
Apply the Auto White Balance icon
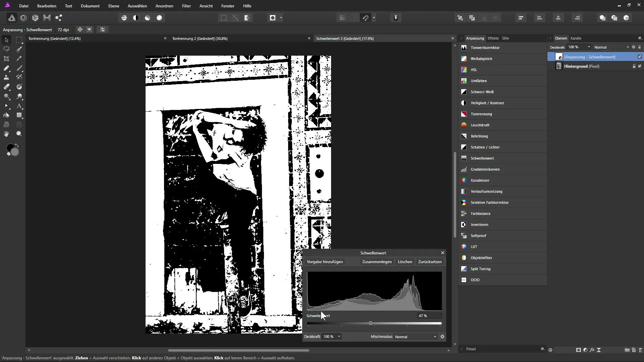159,18
